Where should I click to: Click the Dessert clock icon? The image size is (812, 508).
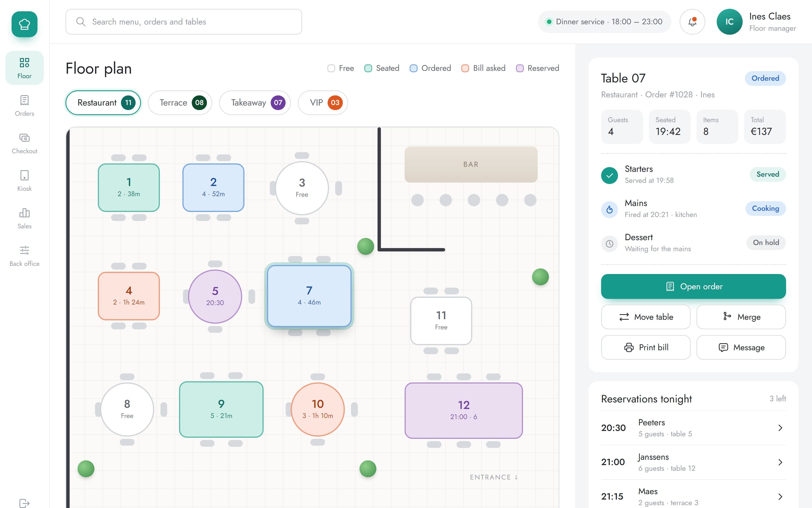click(609, 244)
